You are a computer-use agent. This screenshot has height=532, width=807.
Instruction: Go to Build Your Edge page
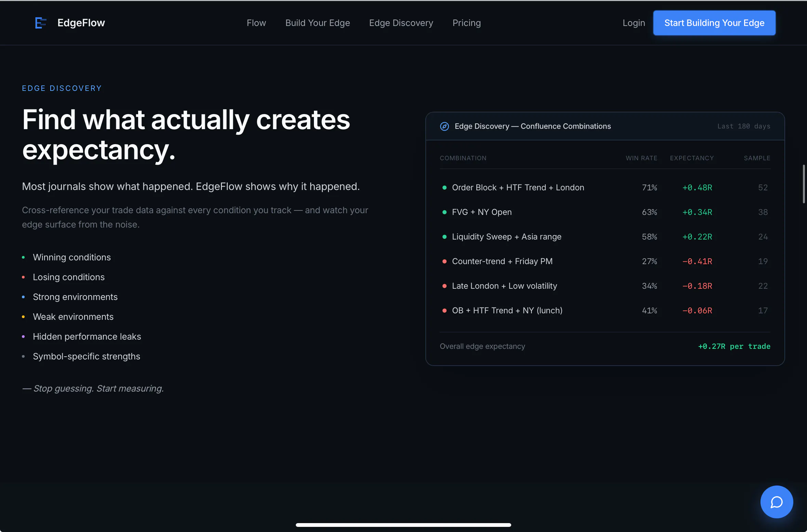tap(317, 23)
